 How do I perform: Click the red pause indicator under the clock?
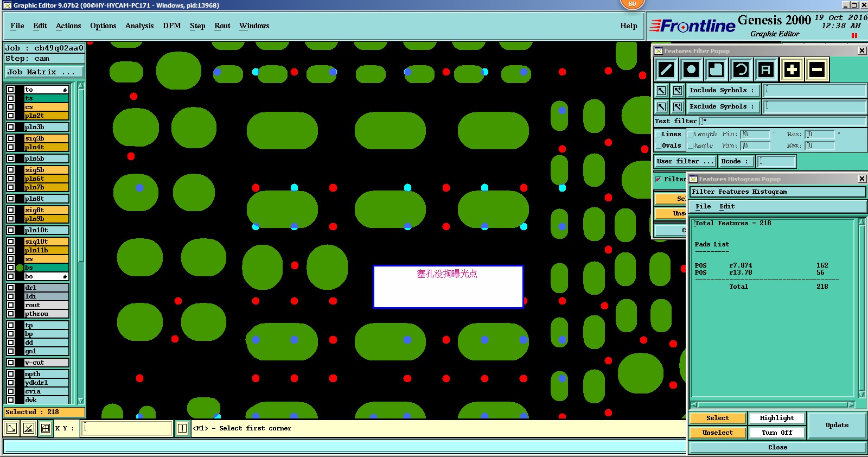(854, 36)
